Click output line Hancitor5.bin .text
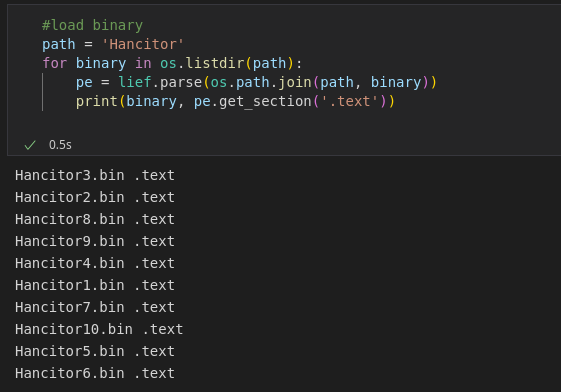561x392 pixels. pyautogui.click(x=95, y=351)
